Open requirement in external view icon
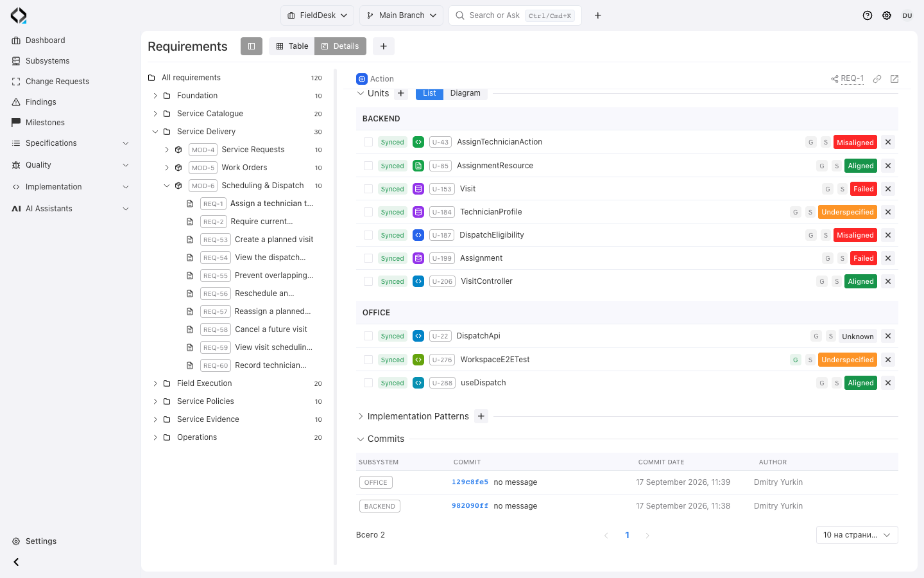The height and width of the screenshot is (578, 924). coord(894,79)
